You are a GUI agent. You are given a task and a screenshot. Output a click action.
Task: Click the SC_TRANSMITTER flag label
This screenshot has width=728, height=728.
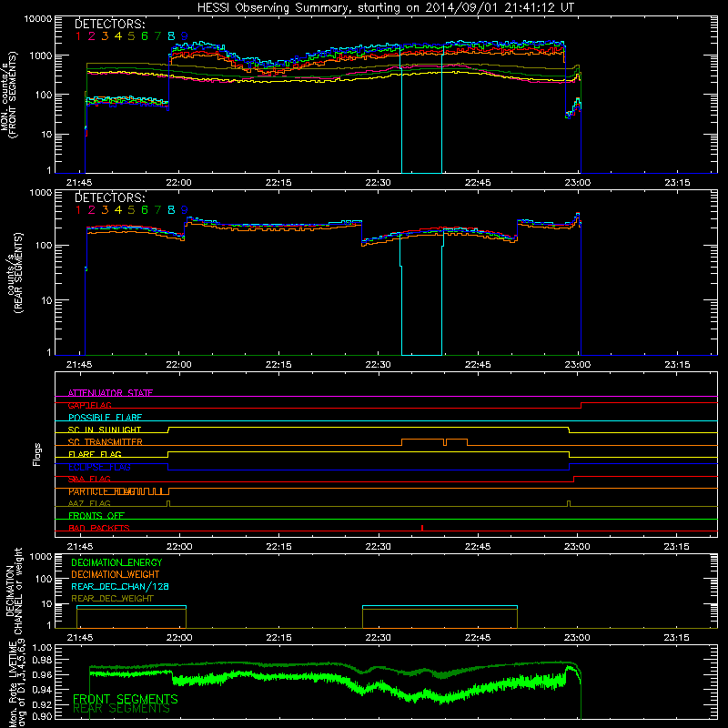tap(106, 442)
